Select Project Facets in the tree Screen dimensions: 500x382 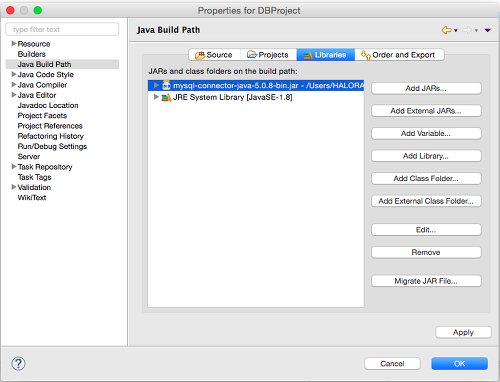[42, 116]
